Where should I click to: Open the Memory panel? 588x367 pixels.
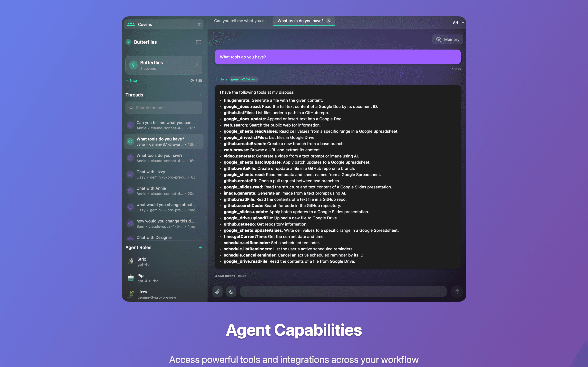(x=447, y=39)
